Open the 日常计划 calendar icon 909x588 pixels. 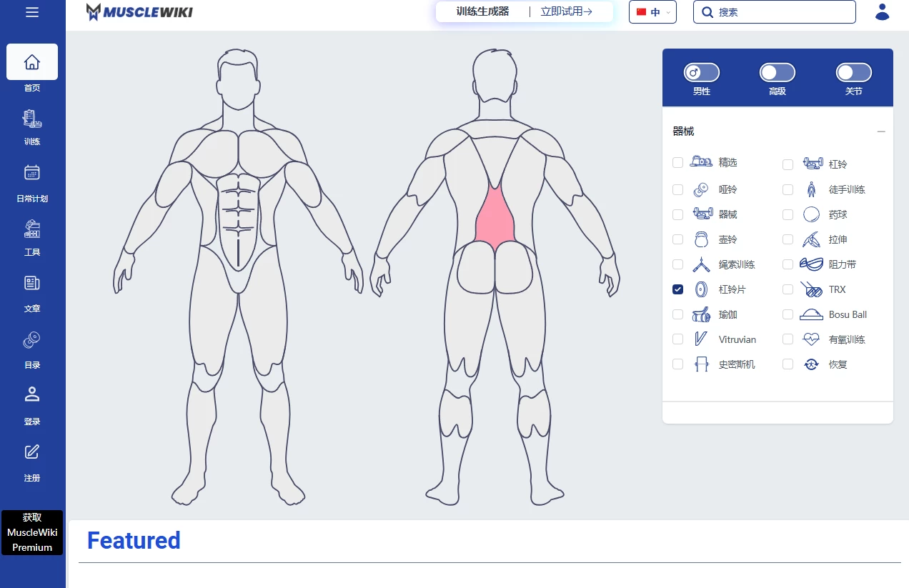pos(32,173)
